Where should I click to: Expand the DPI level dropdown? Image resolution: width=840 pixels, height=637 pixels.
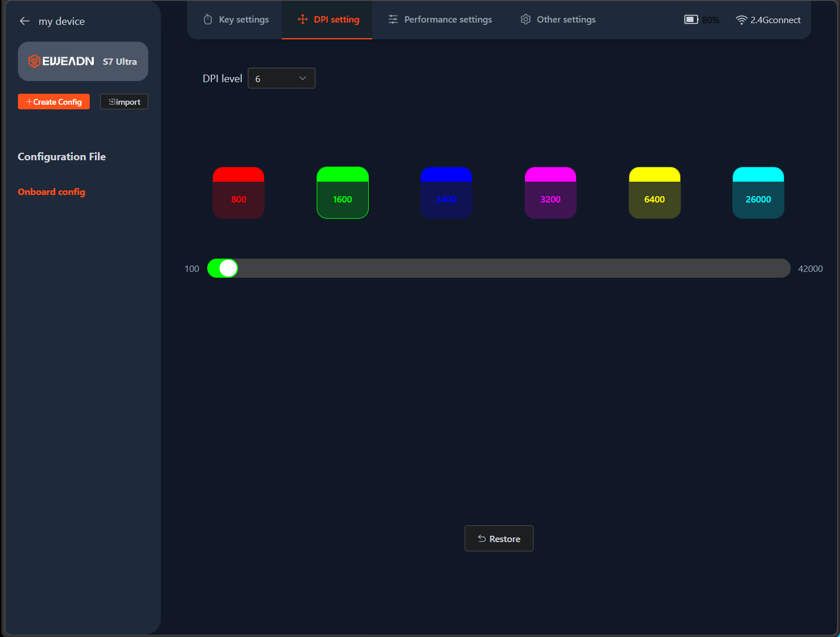(281, 79)
